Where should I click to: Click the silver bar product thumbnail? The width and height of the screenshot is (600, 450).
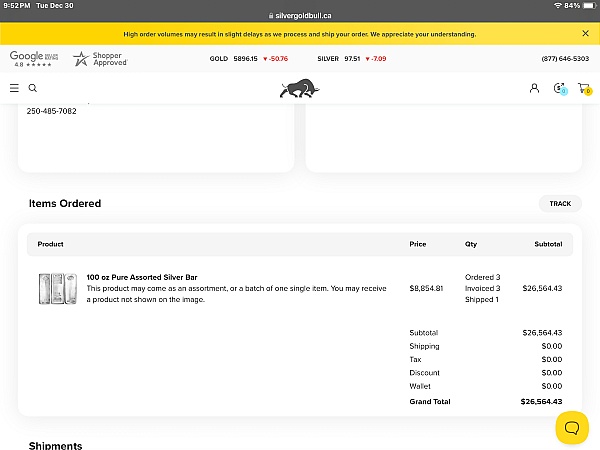(x=58, y=289)
